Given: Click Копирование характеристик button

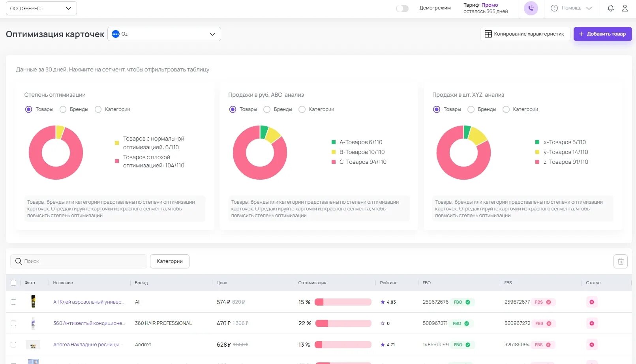Looking at the screenshot, I should 525,34.
